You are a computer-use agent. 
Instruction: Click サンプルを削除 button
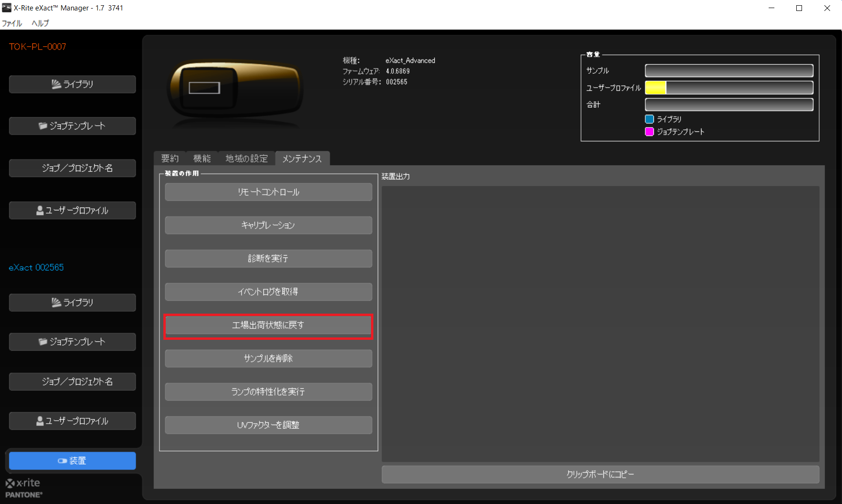pyautogui.click(x=269, y=359)
